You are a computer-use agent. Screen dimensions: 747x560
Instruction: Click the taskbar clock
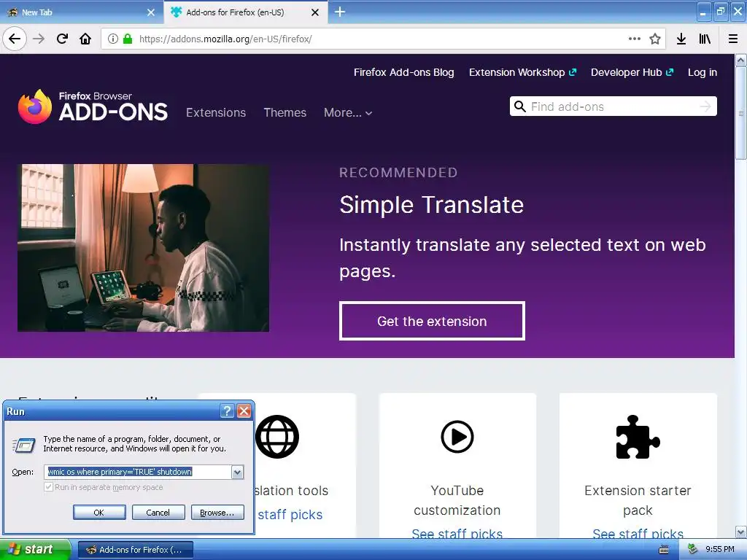720,550
